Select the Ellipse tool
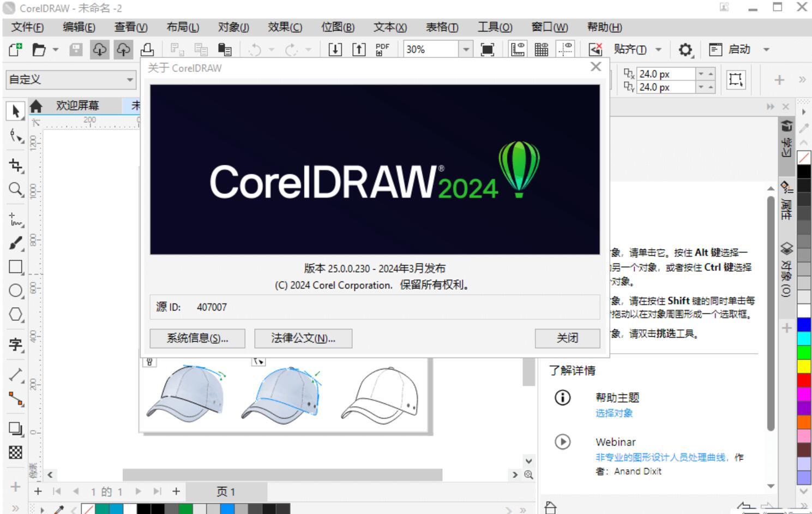Image resolution: width=812 pixels, height=514 pixels. tap(15, 290)
